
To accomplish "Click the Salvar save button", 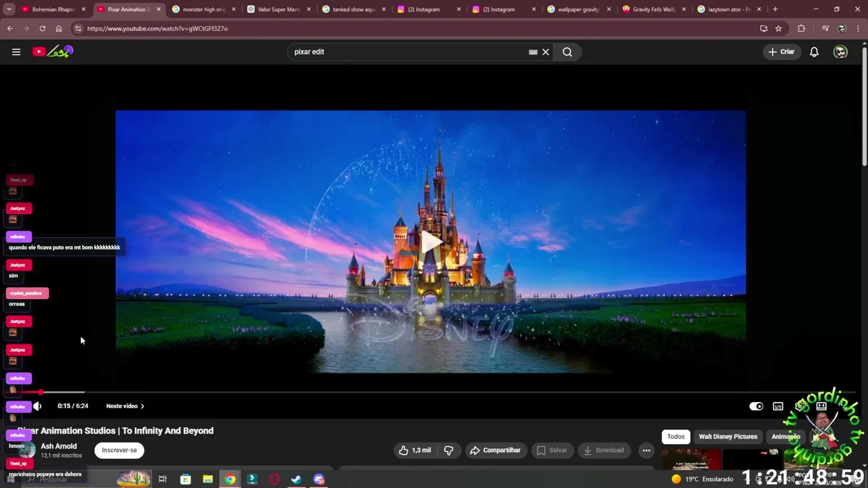I will click(x=551, y=450).
